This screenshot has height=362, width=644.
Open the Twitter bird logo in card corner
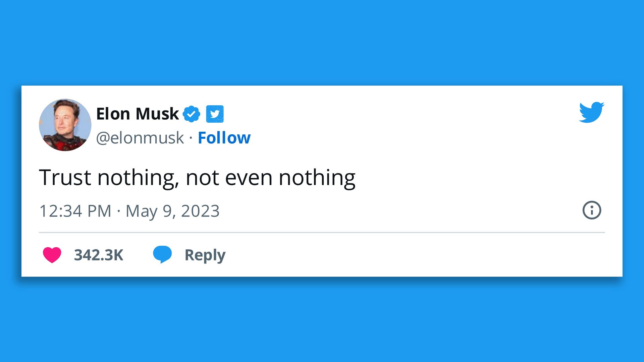592,112
